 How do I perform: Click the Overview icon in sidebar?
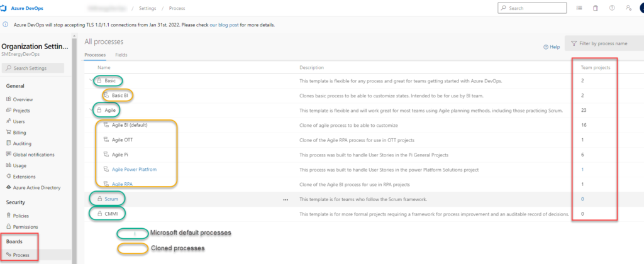click(x=9, y=99)
